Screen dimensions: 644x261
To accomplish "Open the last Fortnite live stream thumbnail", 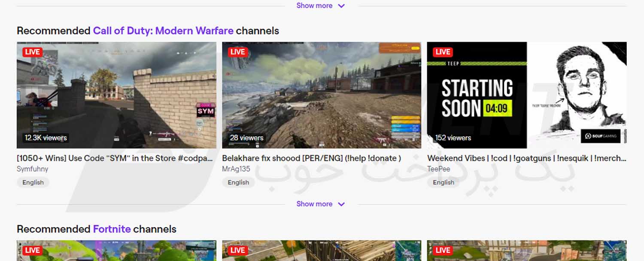I will click(x=527, y=251).
